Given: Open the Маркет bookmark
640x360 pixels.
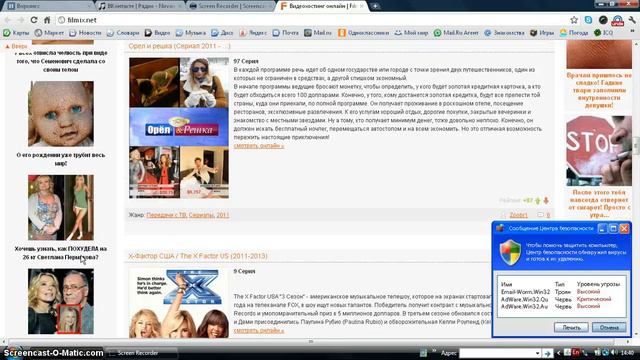Looking at the screenshot, I should 49,33.
